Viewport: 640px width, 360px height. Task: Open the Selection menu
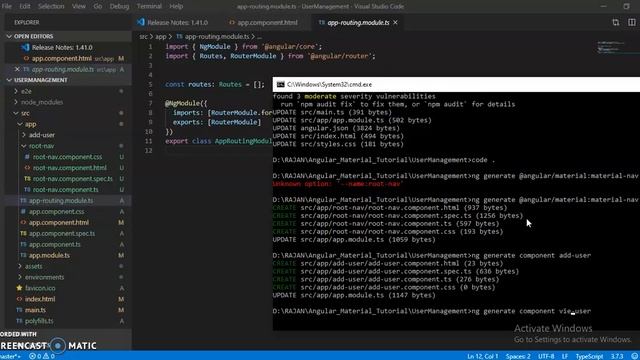51,6
